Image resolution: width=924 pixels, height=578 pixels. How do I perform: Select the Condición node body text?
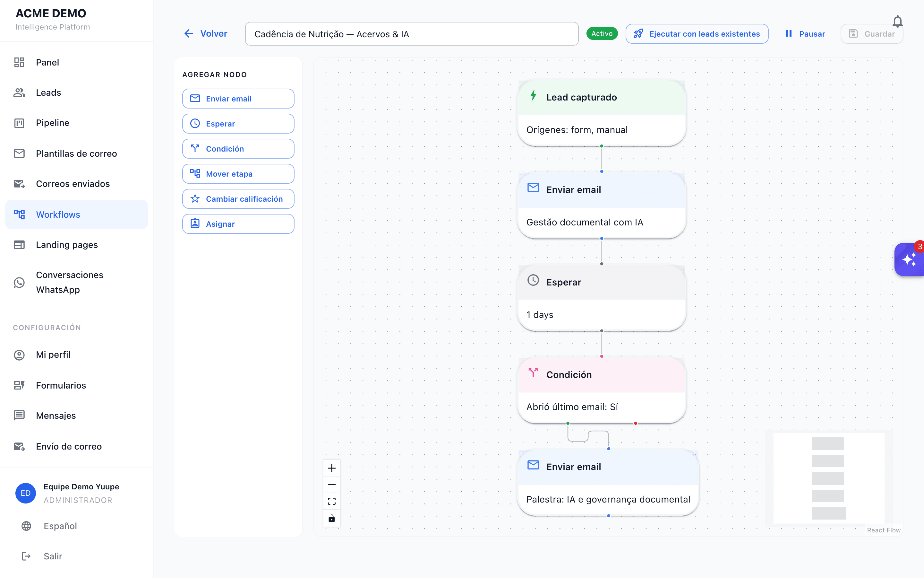pos(572,407)
